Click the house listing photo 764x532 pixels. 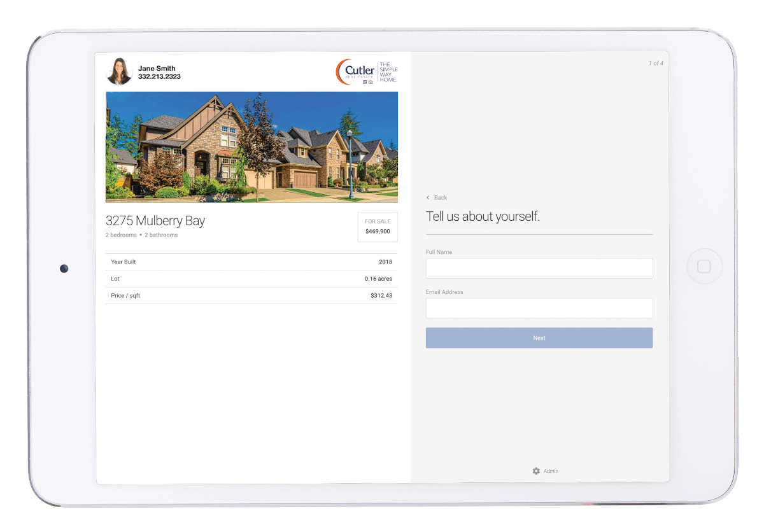pyautogui.click(x=251, y=147)
